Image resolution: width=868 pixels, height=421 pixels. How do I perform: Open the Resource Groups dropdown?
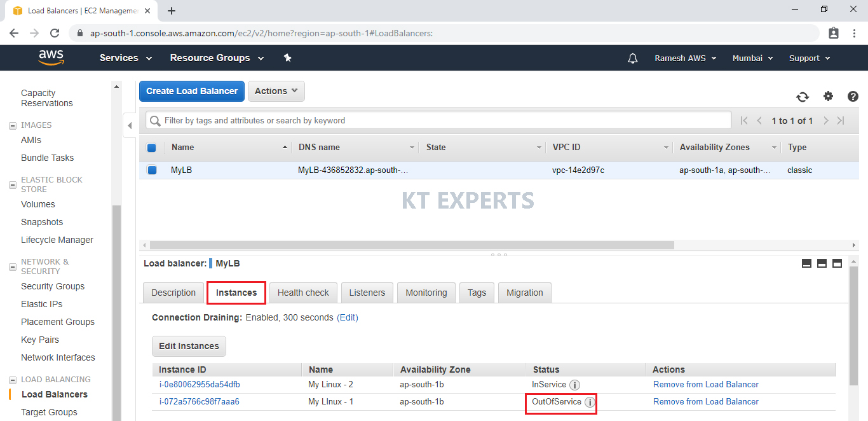click(x=217, y=58)
